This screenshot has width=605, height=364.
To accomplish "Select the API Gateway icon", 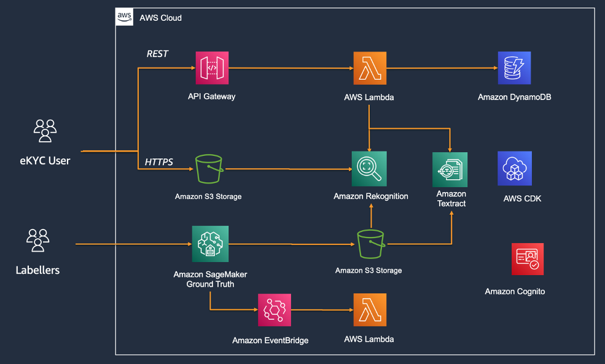I will click(212, 68).
